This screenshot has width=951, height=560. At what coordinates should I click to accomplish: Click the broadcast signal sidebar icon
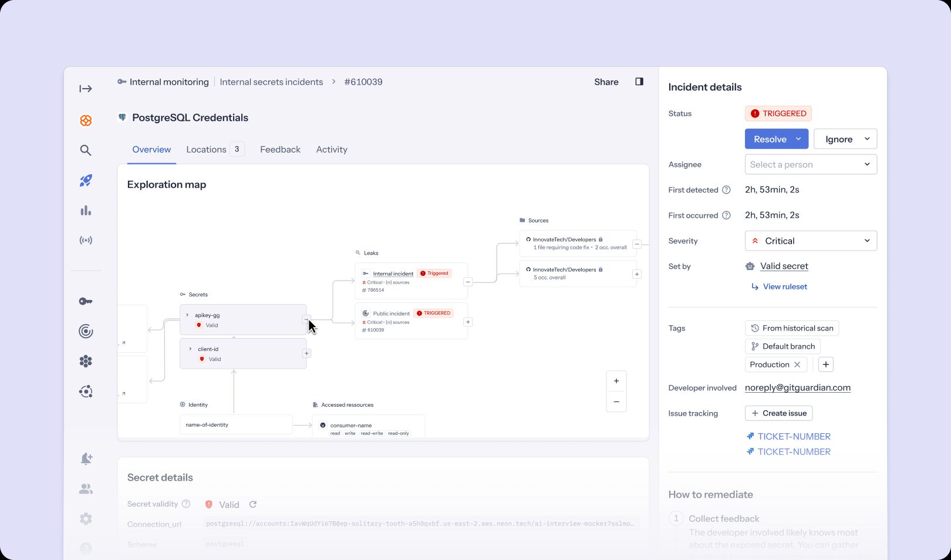point(86,240)
